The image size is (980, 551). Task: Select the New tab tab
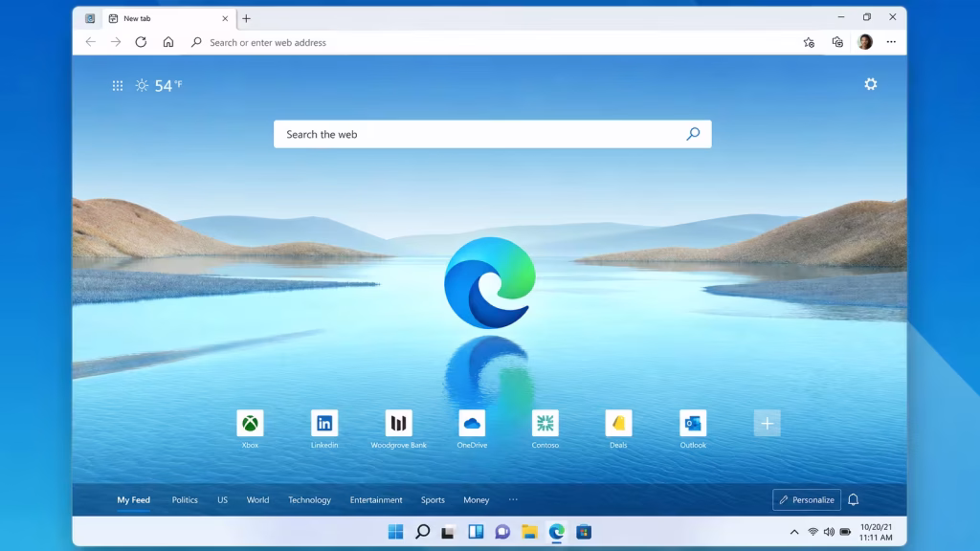point(167,19)
